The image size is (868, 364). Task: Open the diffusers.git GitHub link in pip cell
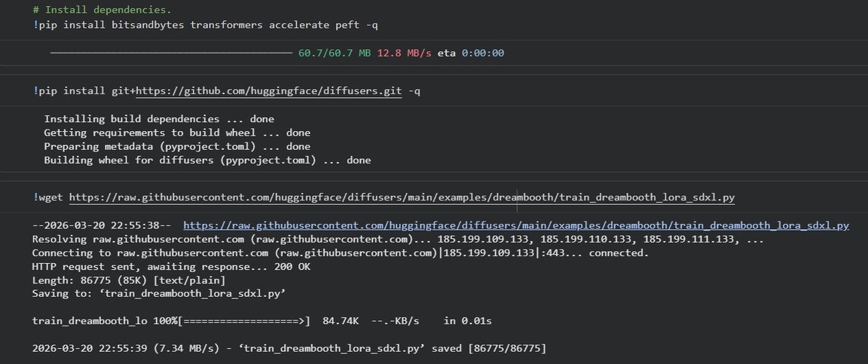click(x=269, y=91)
